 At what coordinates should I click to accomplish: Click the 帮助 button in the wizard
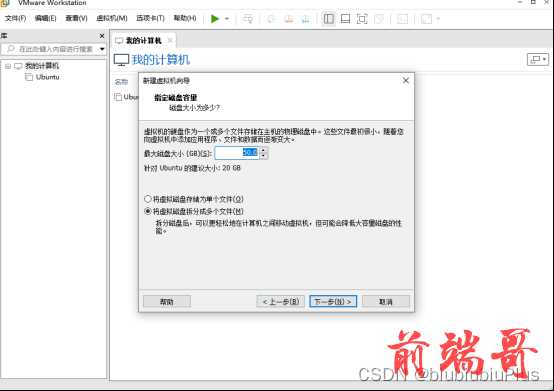pyautogui.click(x=167, y=302)
